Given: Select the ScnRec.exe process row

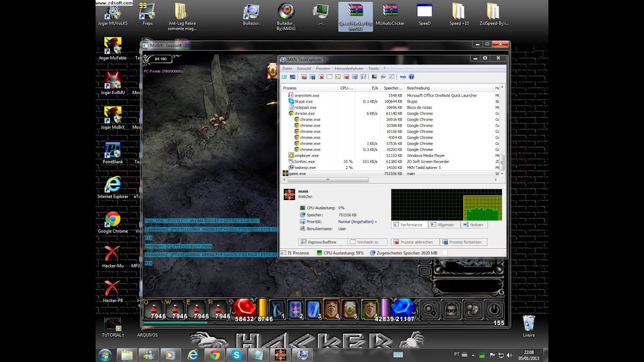Looking at the screenshot, I should 390,162.
